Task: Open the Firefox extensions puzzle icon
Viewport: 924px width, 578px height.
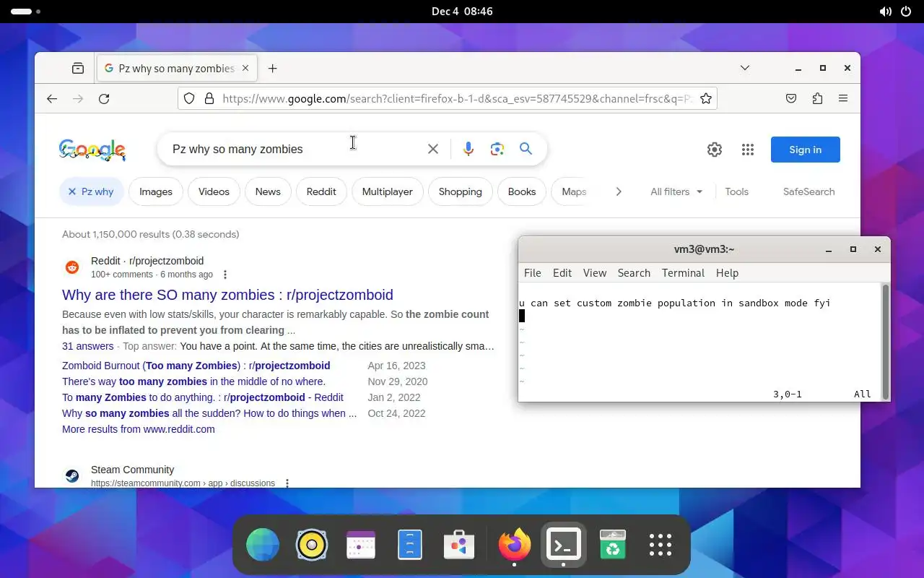Action: tap(817, 99)
